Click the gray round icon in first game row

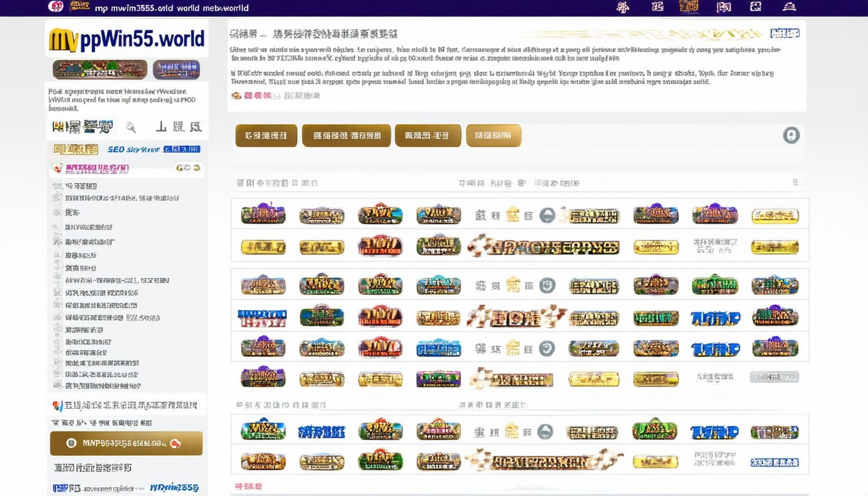tap(547, 215)
